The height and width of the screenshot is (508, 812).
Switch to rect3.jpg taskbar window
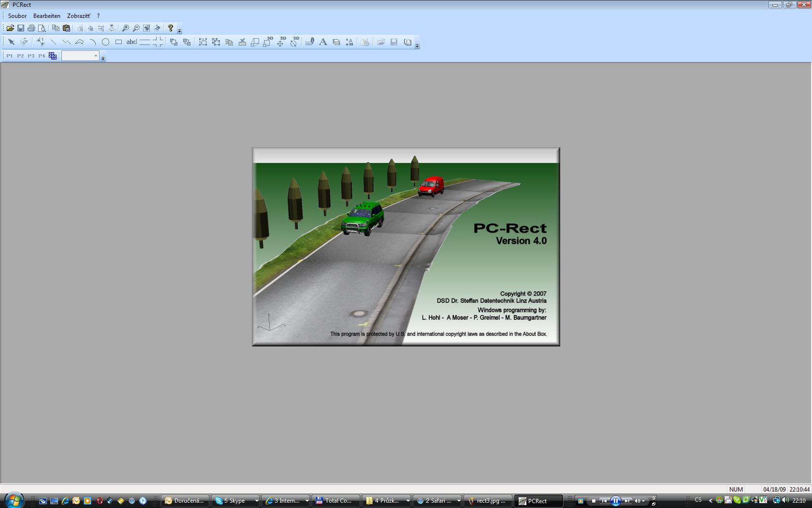[488, 501]
